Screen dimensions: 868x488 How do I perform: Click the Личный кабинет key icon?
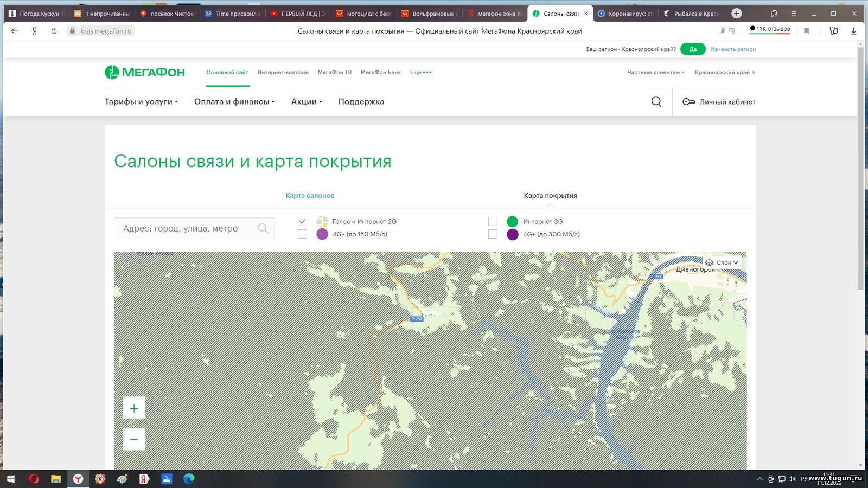(x=689, y=102)
